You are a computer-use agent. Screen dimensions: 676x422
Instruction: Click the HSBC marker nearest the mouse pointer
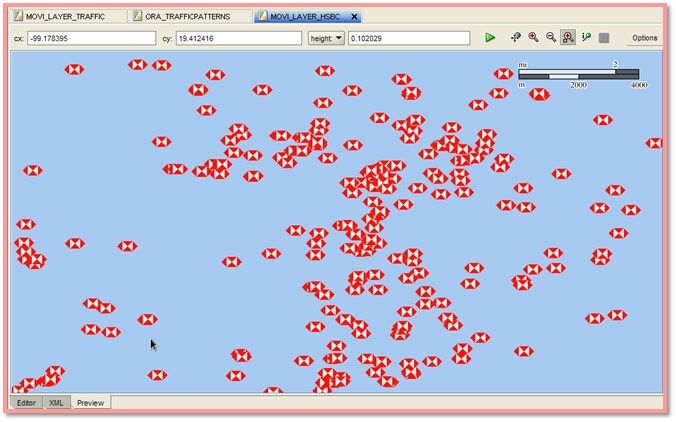click(147, 319)
